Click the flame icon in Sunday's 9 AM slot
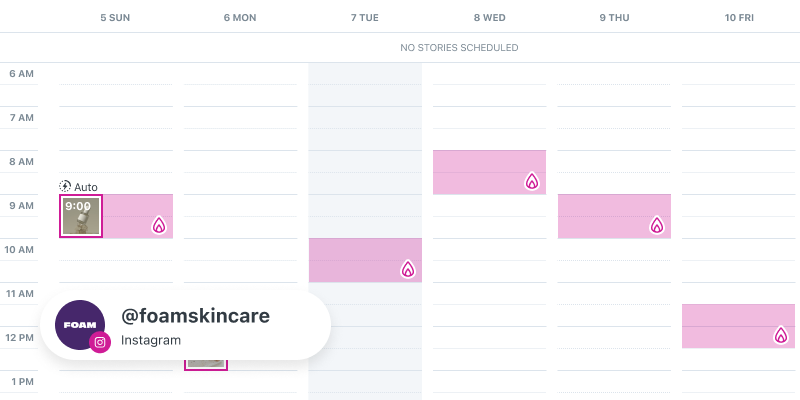 pyautogui.click(x=158, y=225)
